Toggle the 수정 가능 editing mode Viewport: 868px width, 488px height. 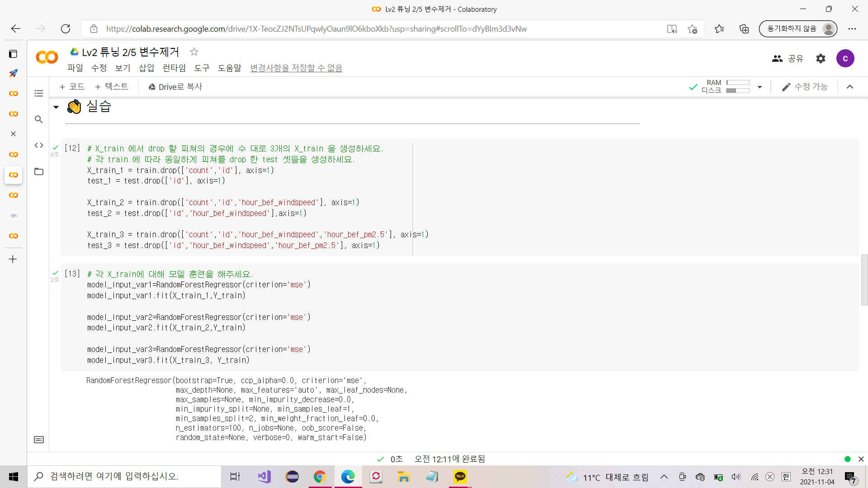click(x=805, y=87)
